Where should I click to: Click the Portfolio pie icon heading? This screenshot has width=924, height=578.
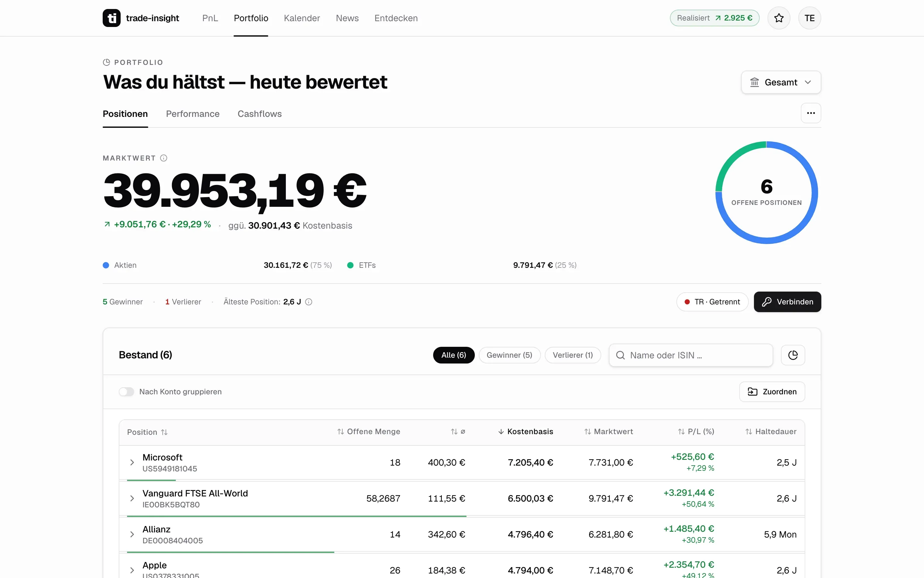[107, 62]
